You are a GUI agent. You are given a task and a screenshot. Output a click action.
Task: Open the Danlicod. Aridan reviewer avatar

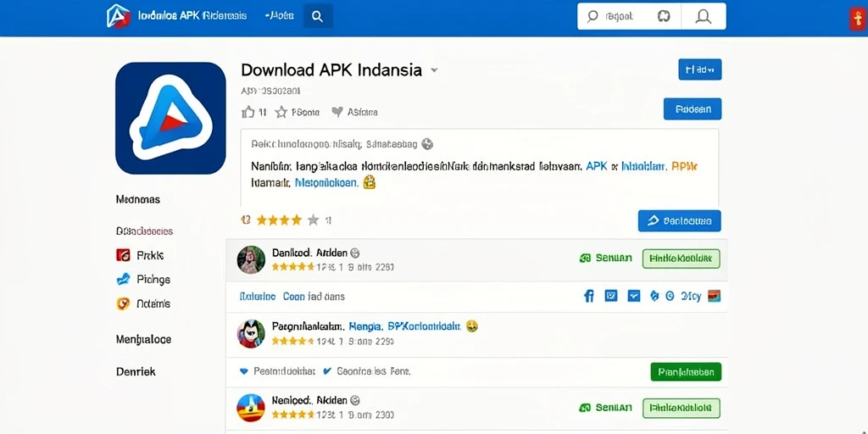251,259
